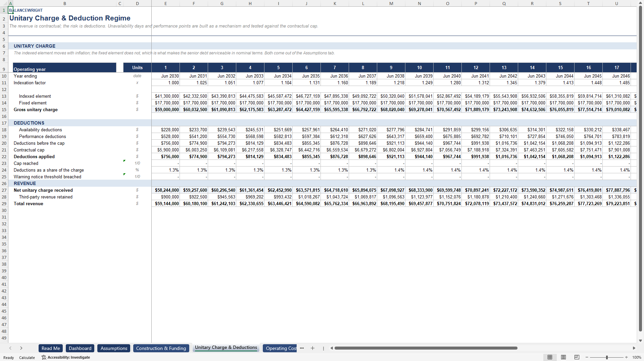Select year 9 deductions share 1.4%
644x361 pixels.
(x=391, y=170)
